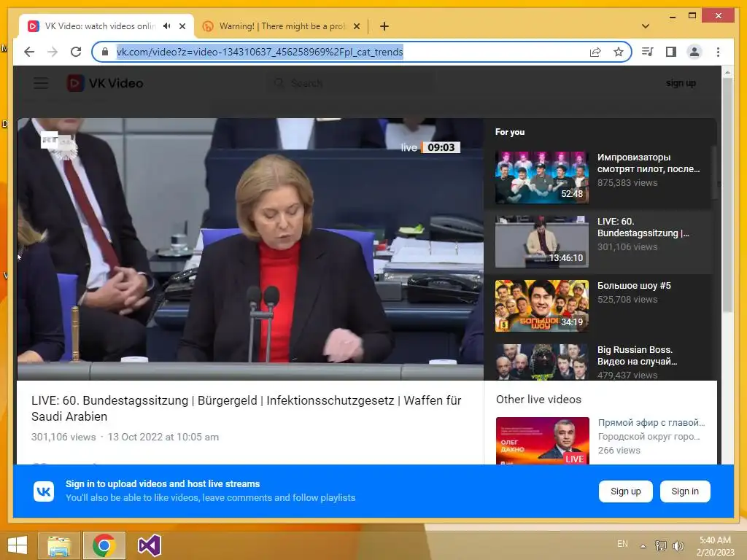Reload the current page

pyautogui.click(x=76, y=52)
